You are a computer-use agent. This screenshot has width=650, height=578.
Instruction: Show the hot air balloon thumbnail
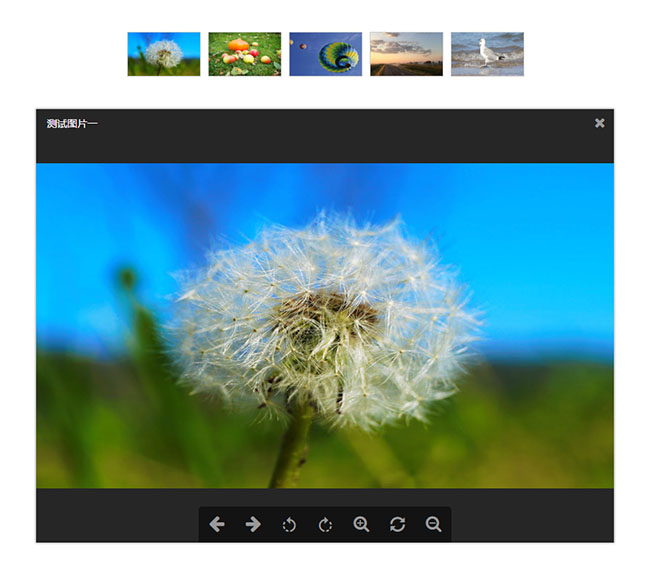325,54
